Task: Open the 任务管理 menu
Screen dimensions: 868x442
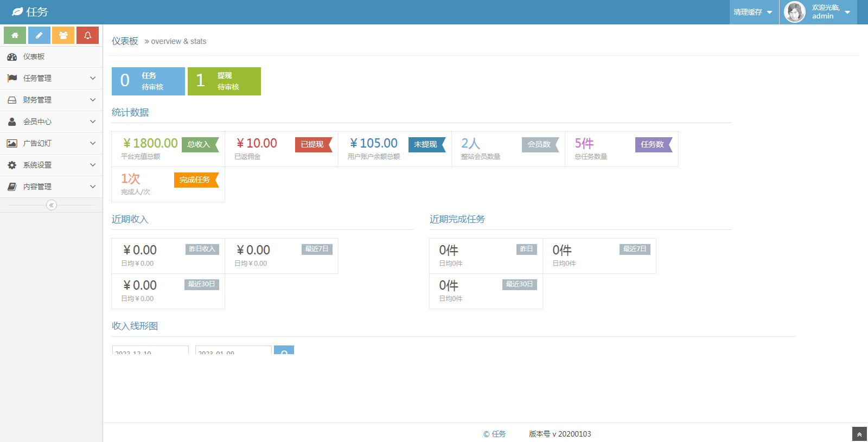Action: [x=51, y=78]
